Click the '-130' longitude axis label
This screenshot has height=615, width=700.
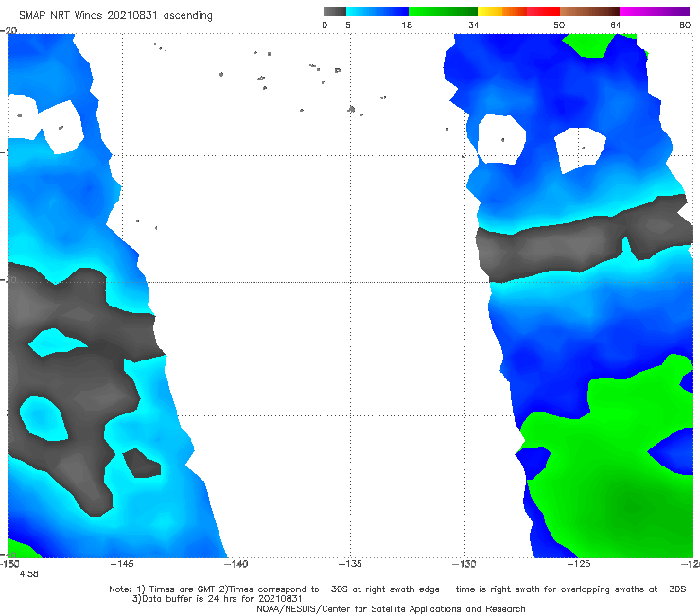[x=464, y=564]
